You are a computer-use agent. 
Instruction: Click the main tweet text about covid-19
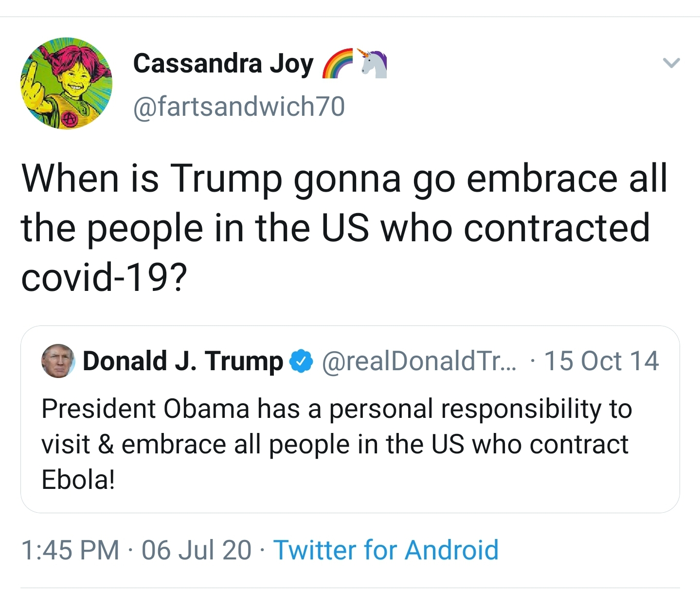pos(344,228)
